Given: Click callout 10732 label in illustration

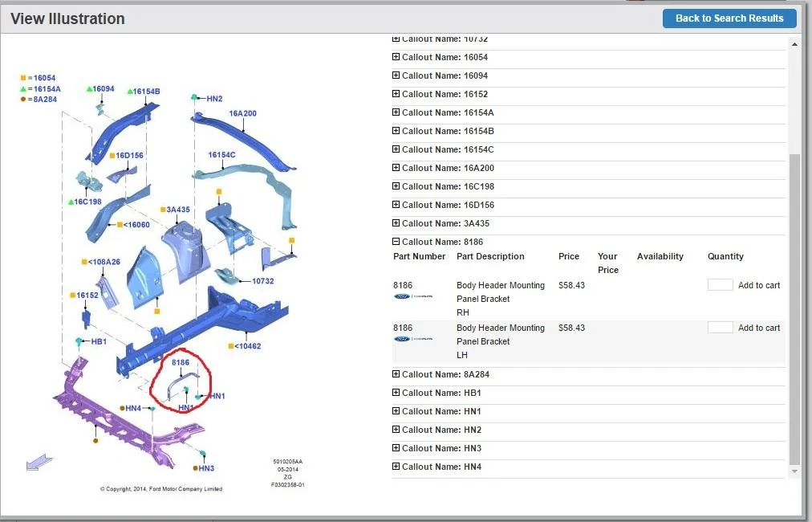Looking at the screenshot, I should [x=262, y=281].
